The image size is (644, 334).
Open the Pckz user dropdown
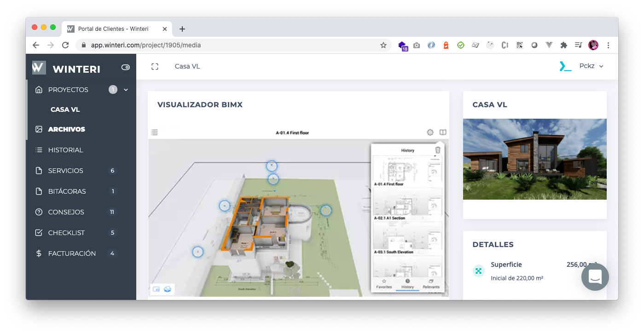[591, 66]
